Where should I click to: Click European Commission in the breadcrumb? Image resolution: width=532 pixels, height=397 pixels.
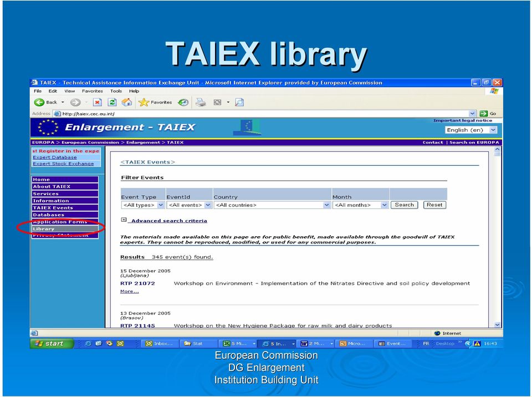pyautogui.click(x=90, y=142)
